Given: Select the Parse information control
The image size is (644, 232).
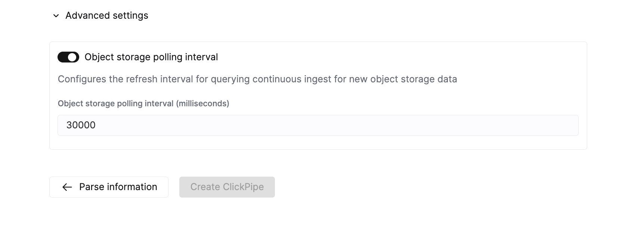Looking at the screenshot, I should pyautogui.click(x=109, y=187).
